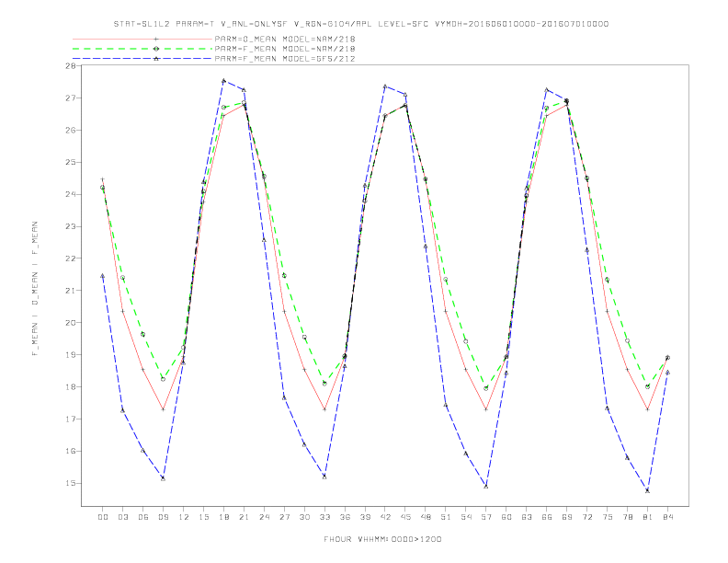Click y-axis tick label 15
The height and width of the screenshot is (563, 728).
(71, 483)
